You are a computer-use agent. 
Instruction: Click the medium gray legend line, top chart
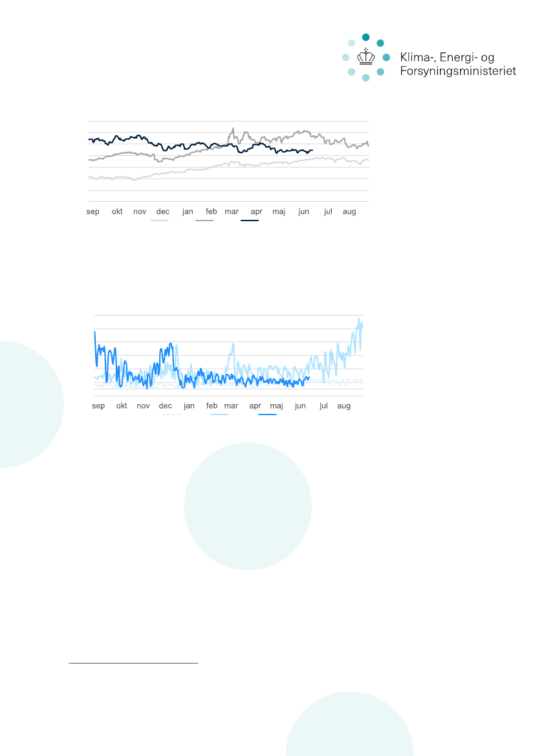[x=204, y=221]
